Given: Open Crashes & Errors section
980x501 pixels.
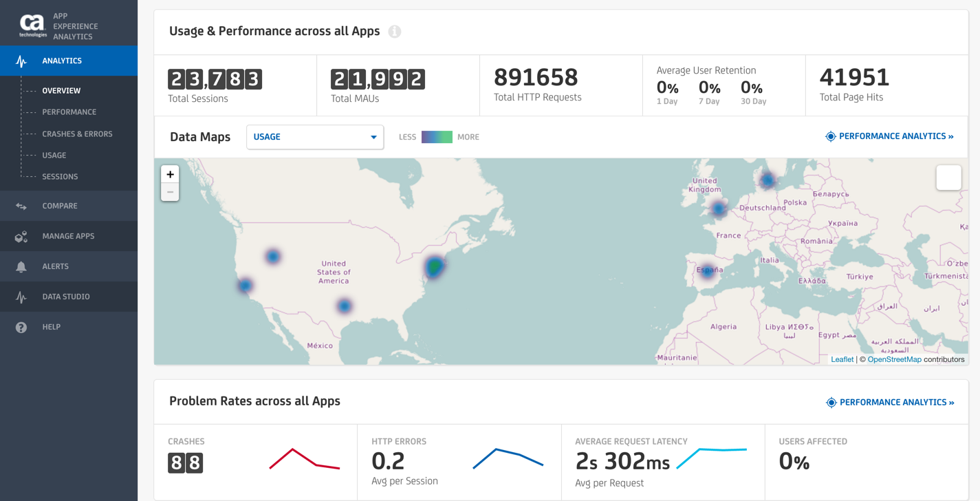Looking at the screenshot, I should (x=77, y=134).
